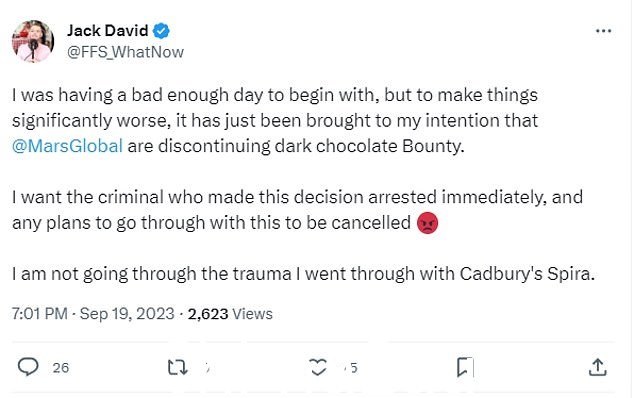Click the retweet arrows icon
Image resolution: width=634 pixels, height=398 pixels.
pos(178,367)
